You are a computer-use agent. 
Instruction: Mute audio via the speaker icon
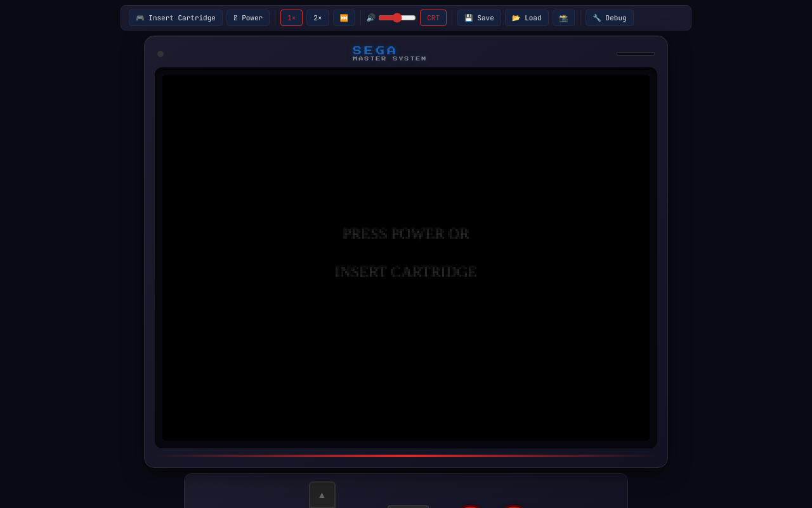[370, 18]
